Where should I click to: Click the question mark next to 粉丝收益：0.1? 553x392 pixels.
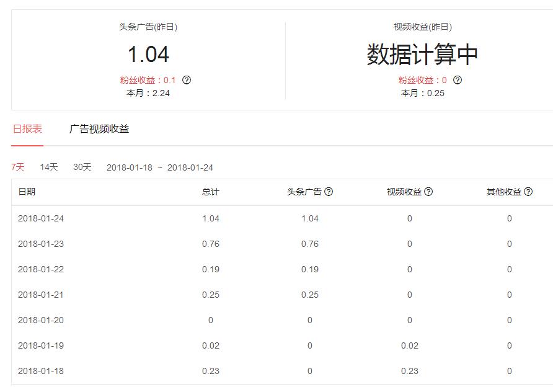coord(188,79)
